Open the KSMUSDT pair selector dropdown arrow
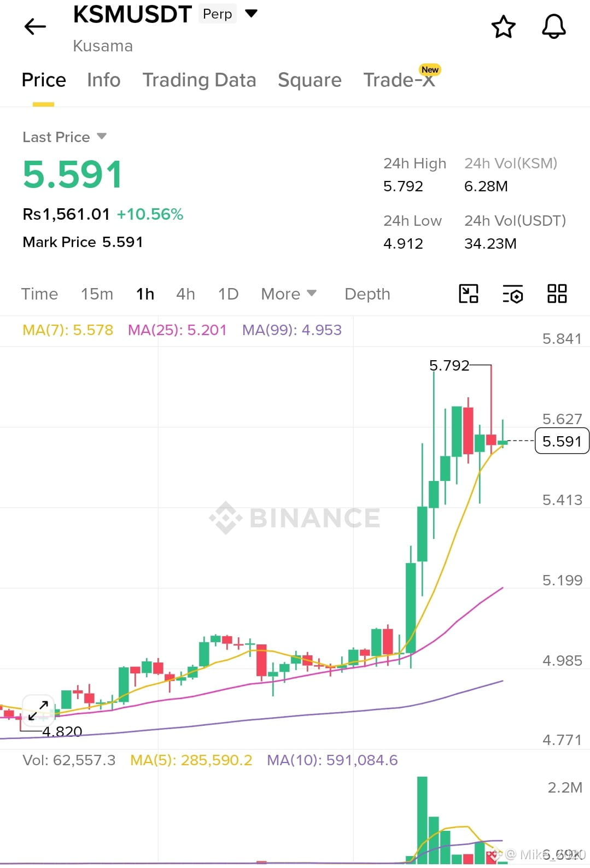The height and width of the screenshot is (868, 590). [x=251, y=14]
